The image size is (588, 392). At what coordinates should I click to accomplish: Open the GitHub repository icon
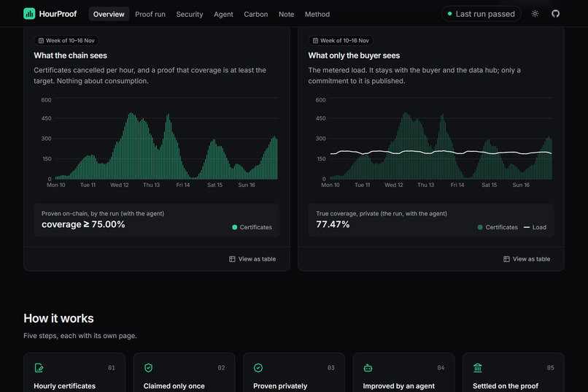pyautogui.click(x=555, y=14)
